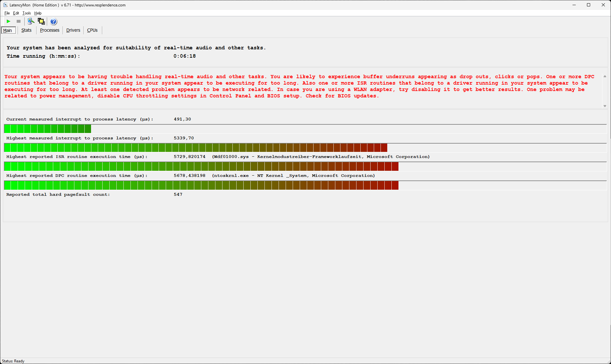Image resolution: width=611 pixels, height=364 pixels.
Task: Click the down arrow of the warning text scrollbar
Action: (605, 106)
